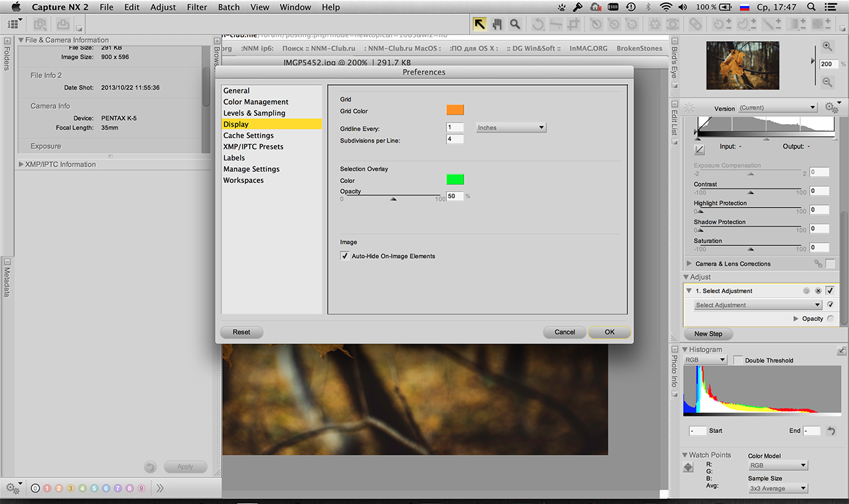The height and width of the screenshot is (504, 849).
Task: Click the histogram reset arrow icon
Action: tap(830, 431)
